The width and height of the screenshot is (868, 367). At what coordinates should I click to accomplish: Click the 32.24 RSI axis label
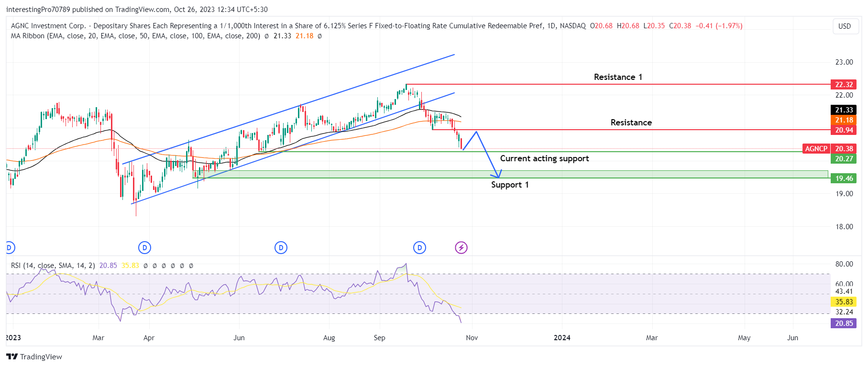point(844,312)
